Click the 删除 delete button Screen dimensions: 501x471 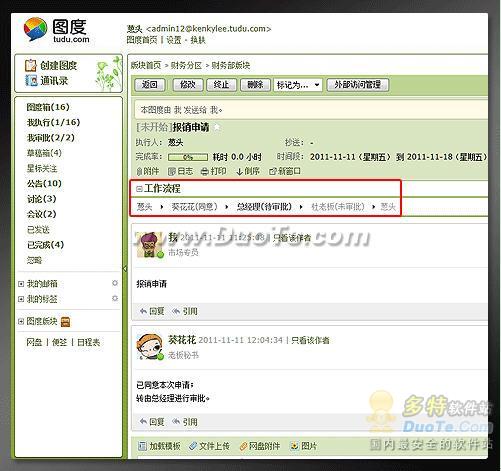tap(255, 85)
